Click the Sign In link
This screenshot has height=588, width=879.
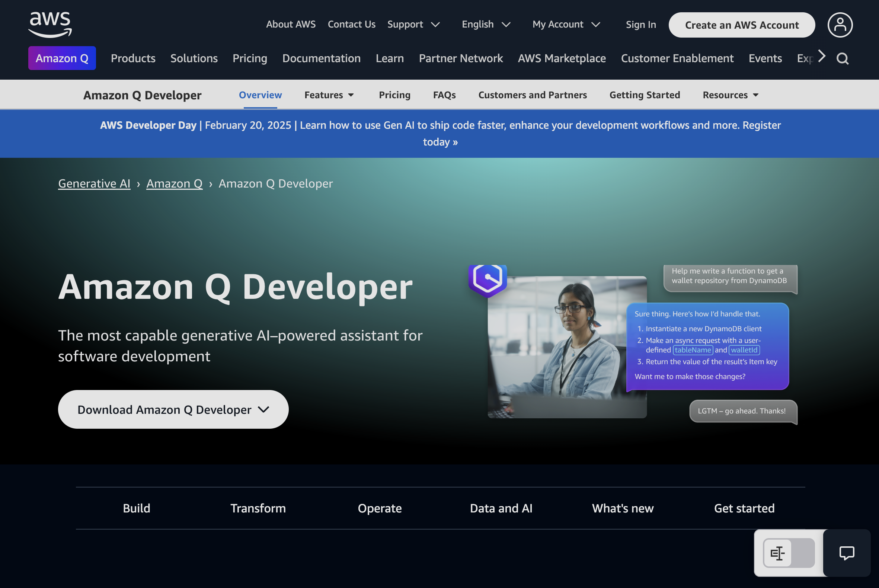coord(641,24)
